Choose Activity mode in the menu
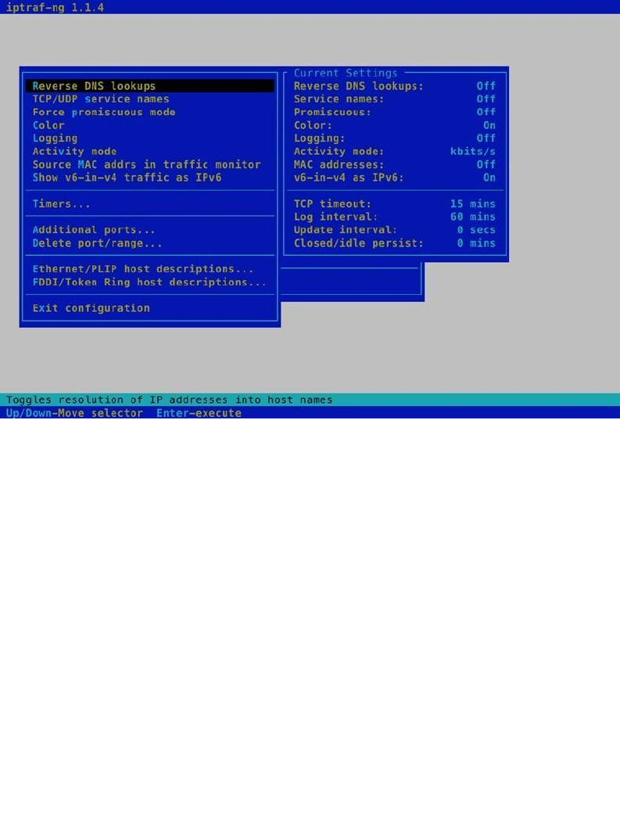The image size is (620, 840). pyautogui.click(x=74, y=151)
